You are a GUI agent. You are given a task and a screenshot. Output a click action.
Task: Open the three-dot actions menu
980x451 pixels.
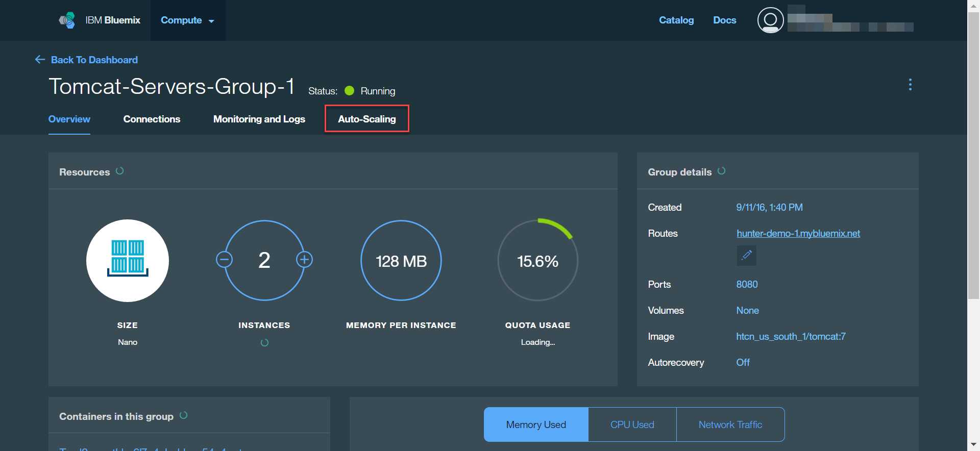coord(910,85)
